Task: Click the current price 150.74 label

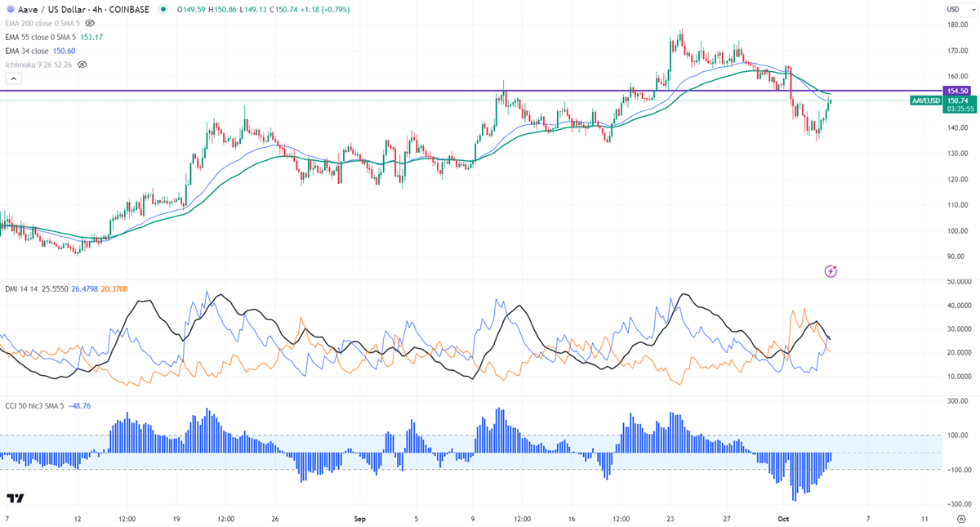Action: click(956, 100)
